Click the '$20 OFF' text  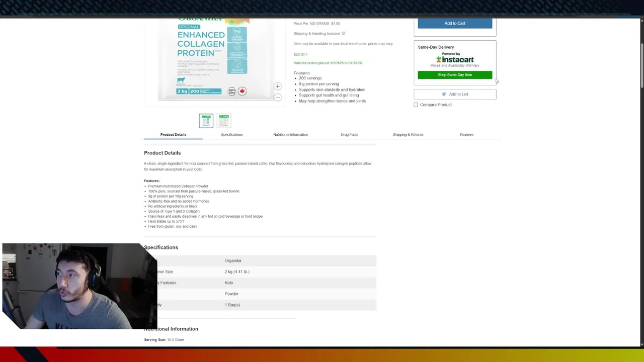pos(300,54)
